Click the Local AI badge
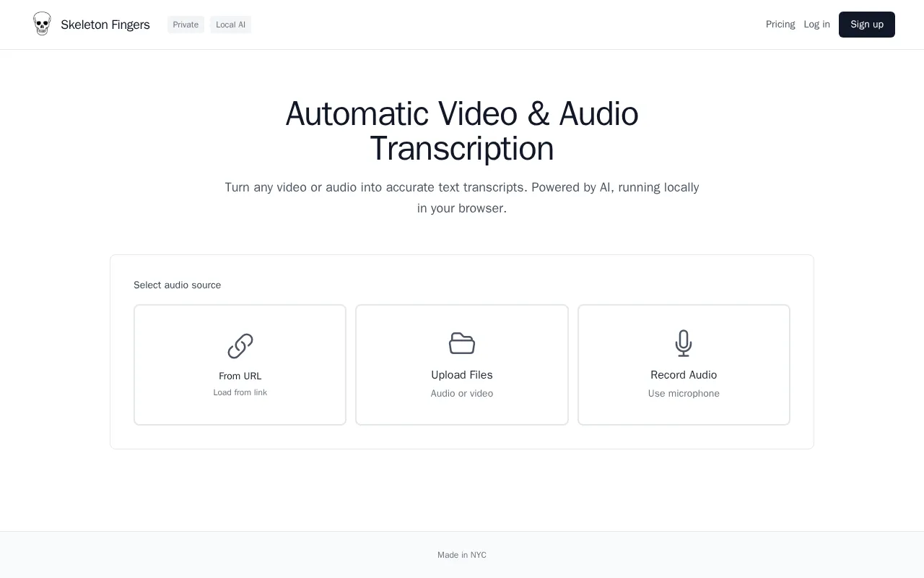Screen dimensions: 924x578 230,25
